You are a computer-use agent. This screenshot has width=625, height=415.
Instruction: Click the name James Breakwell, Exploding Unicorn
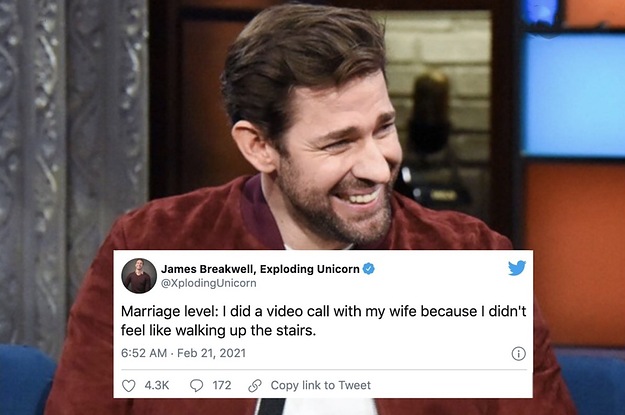coord(260,269)
